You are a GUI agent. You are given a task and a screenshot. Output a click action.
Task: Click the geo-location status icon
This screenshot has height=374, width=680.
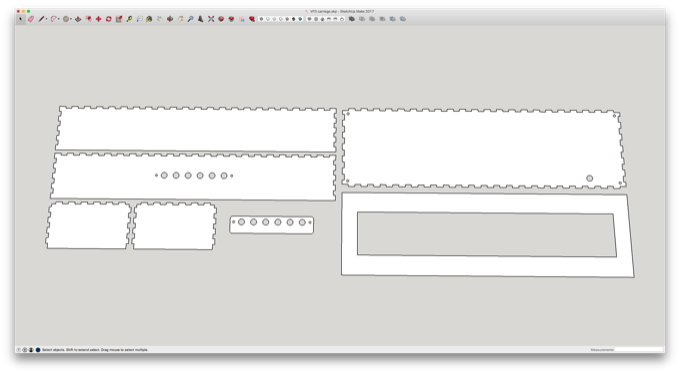pyautogui.click(x=25, y=350)
